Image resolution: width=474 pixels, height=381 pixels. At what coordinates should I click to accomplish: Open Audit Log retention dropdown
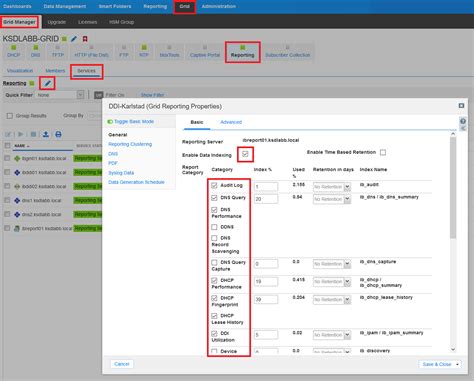(347, 187)
